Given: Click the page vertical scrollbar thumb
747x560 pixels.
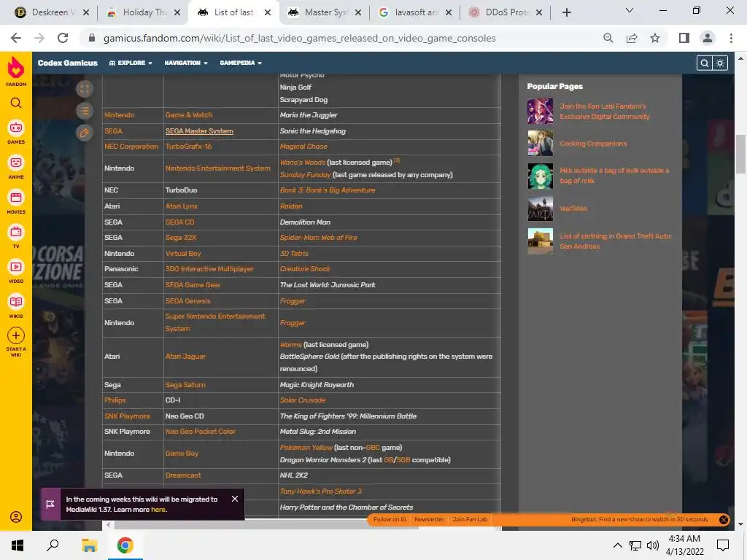Looking at the screenshot, I should (740, 155).
